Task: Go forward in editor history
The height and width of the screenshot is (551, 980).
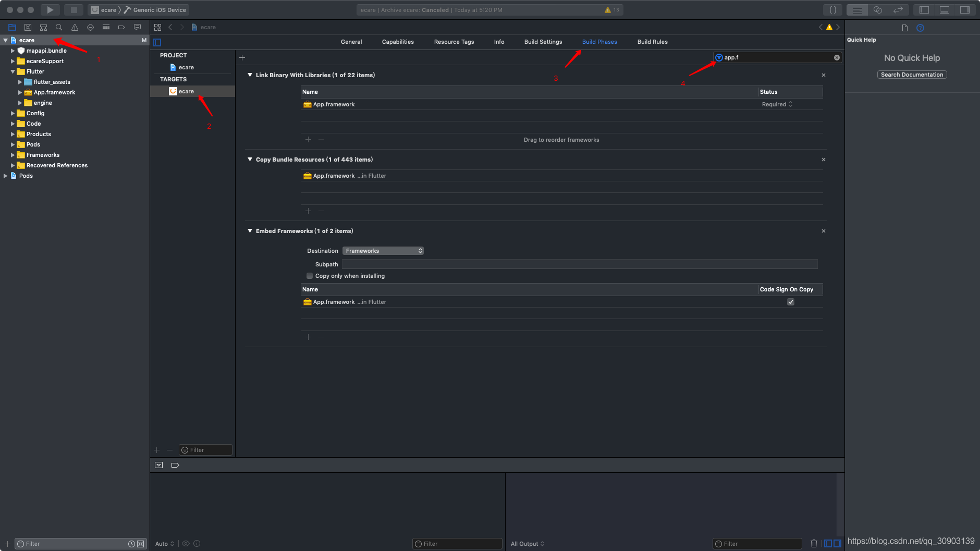Action: click(182, 27)
